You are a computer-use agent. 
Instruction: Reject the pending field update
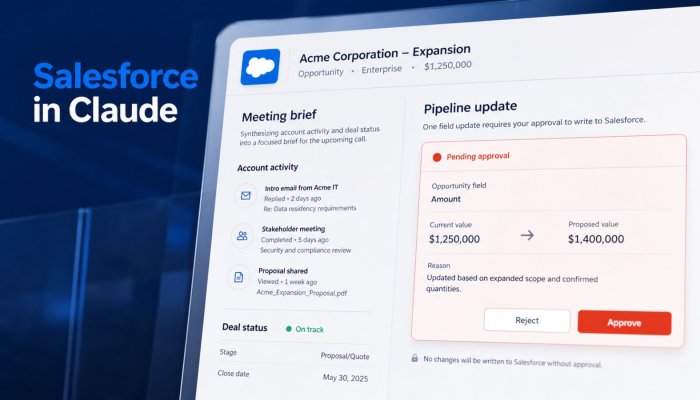(527, 321)
